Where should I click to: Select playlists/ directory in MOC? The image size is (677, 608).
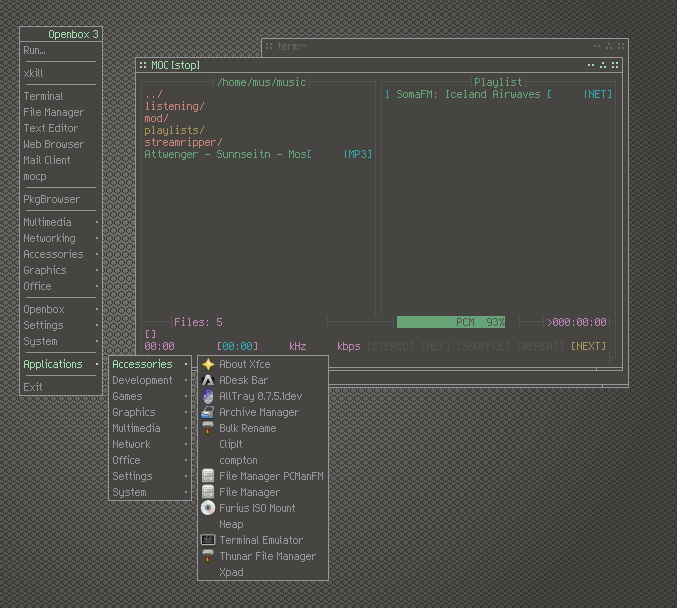click(174, 130)
